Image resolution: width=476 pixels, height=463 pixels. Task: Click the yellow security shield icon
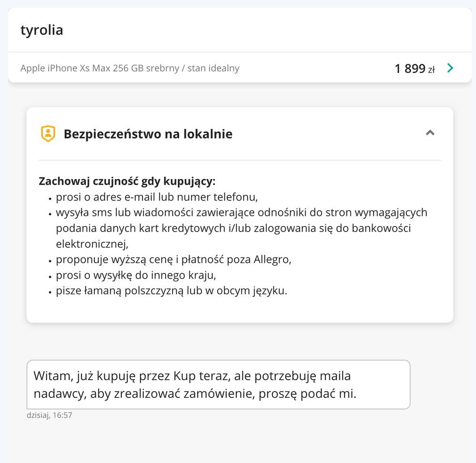click(x=48, y=134)
